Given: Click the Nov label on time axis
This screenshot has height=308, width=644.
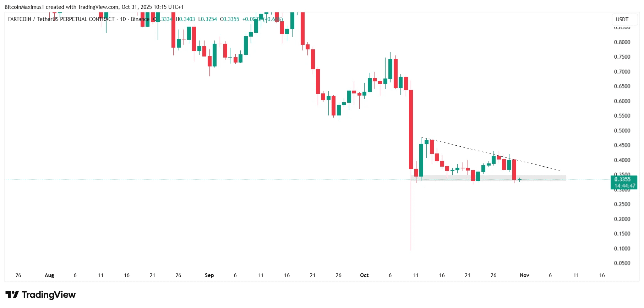Looking at the screenshot, I should (524, 275).
